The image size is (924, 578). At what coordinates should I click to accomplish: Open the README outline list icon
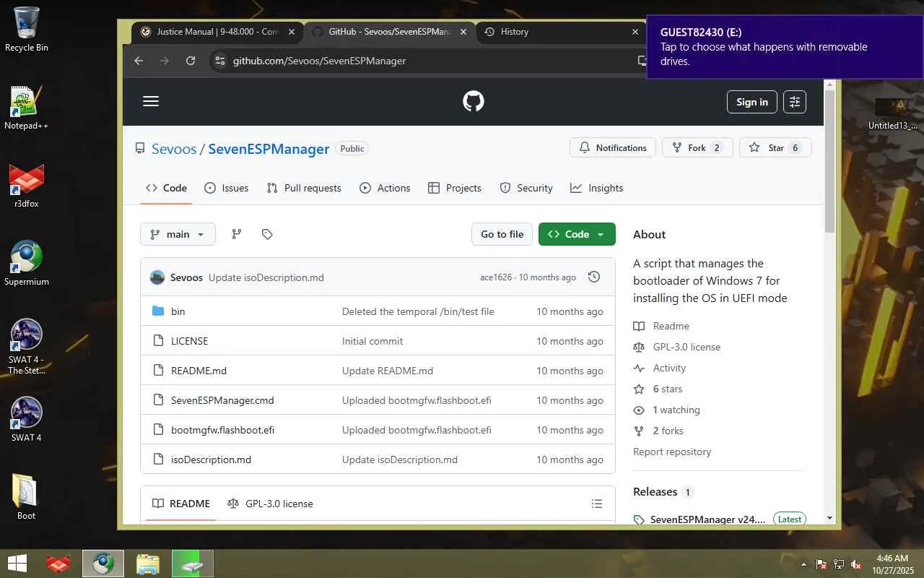click(597, 504)
